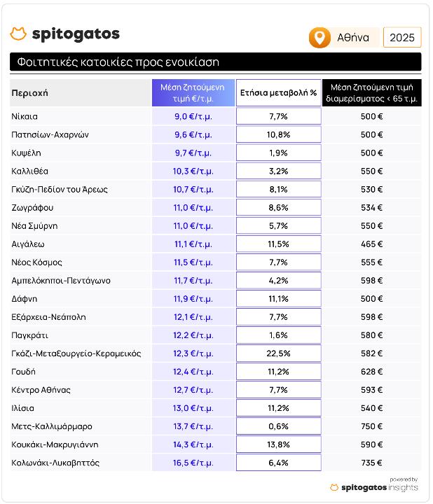This screenshot has height=504, width=433.
Task: Select the Πατησίων-Αχαρνών row name
Action: click(x=50, y=134)
